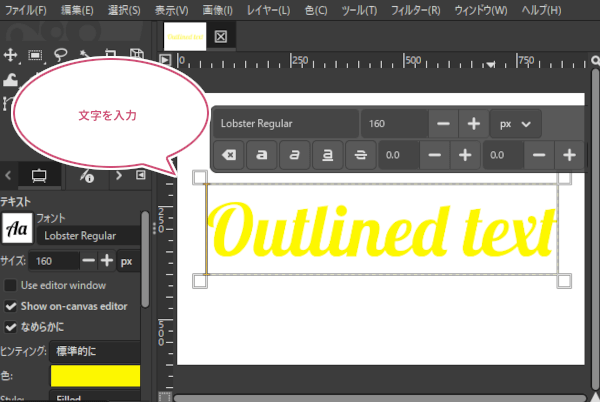Apply italic style in on-canvas editor
This screenshot has height=402, width=600.
(x=293, y=155)
